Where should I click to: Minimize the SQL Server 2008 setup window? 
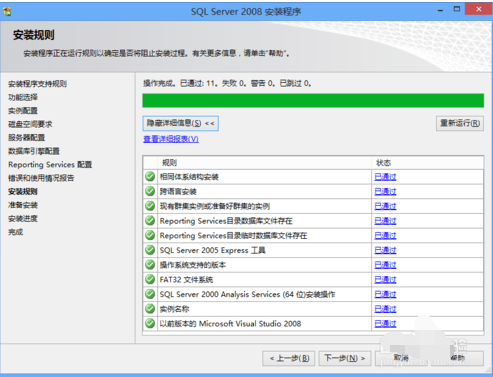[x=440, y=10]
